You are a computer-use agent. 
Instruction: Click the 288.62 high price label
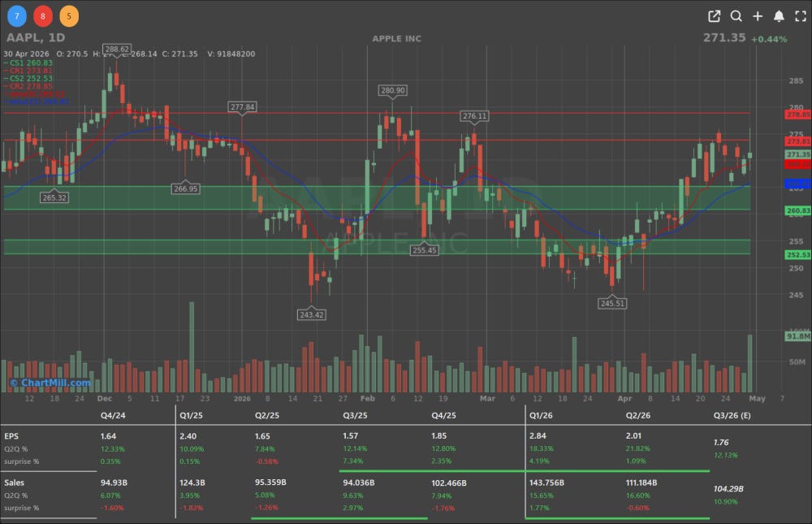(x=116, y=50)
